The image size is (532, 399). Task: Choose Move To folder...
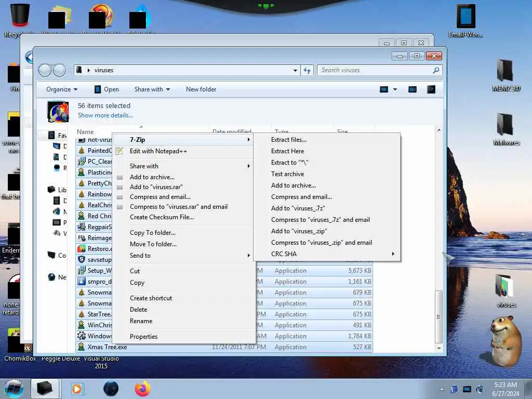click(153, 244)
